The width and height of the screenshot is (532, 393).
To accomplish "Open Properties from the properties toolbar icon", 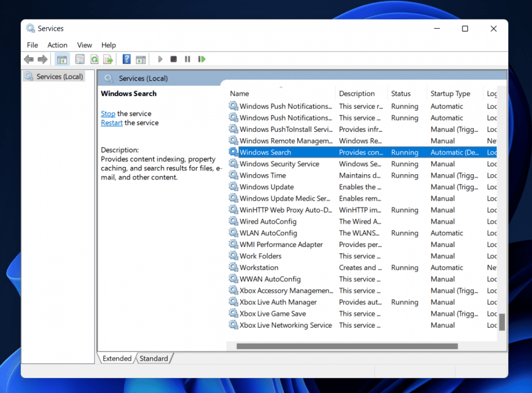I will click(79, 59).
